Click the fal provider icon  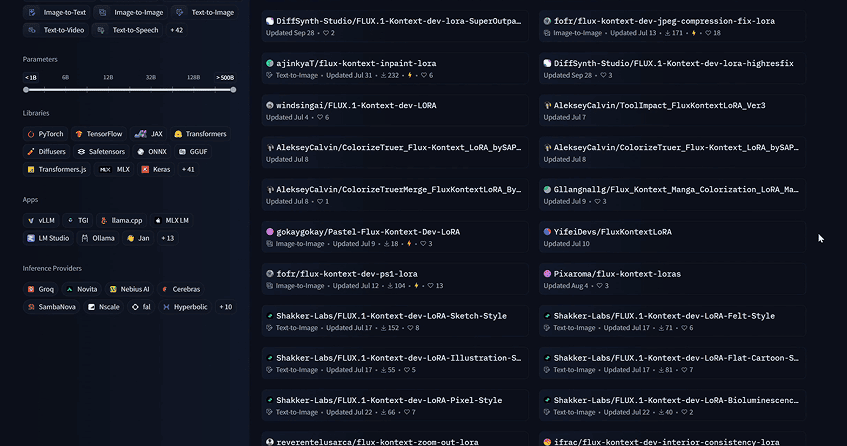tap(135, 307)
